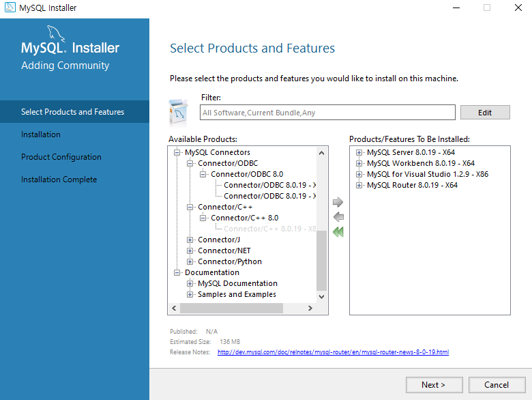Collapse the Documentation tree node
This screenshot has height=400, width=532.
click(x=177, y=272)
